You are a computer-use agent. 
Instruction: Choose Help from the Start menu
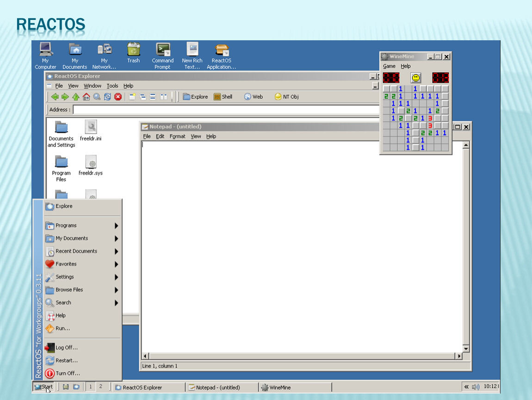pos(82,315)
